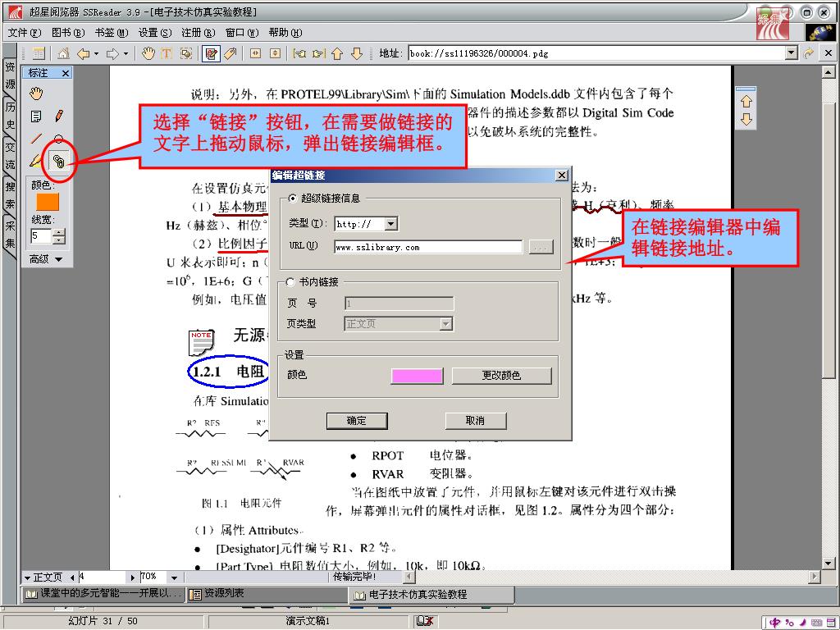Click the up arrow previous page icon

pyautogui.click(x=337, y=53)
